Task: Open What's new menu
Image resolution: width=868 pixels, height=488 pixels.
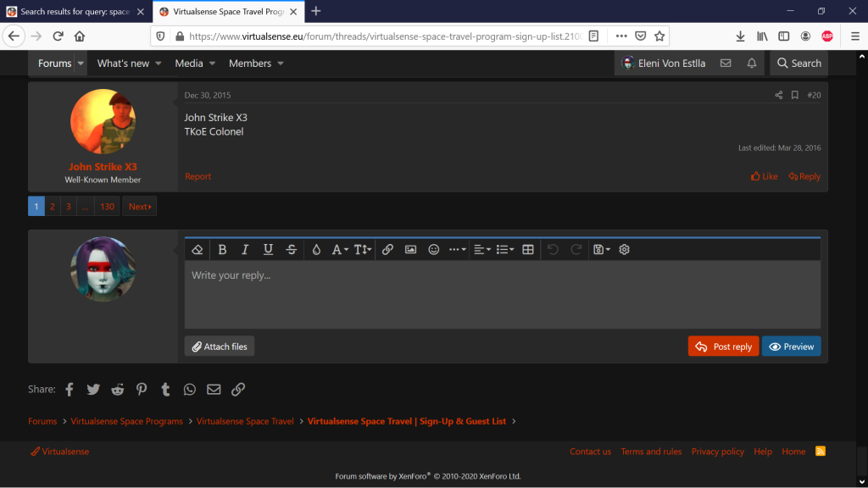Action: pos(129,63)
